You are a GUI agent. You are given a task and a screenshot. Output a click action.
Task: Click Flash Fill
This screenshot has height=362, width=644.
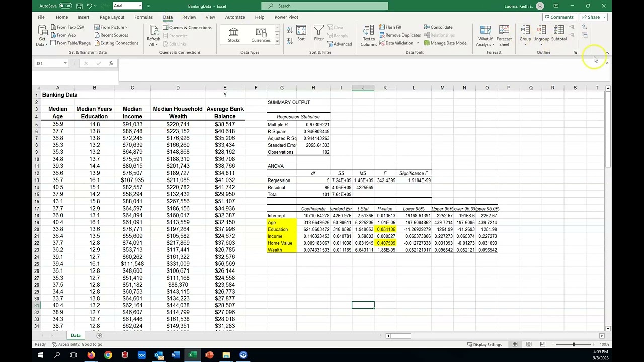390,27
